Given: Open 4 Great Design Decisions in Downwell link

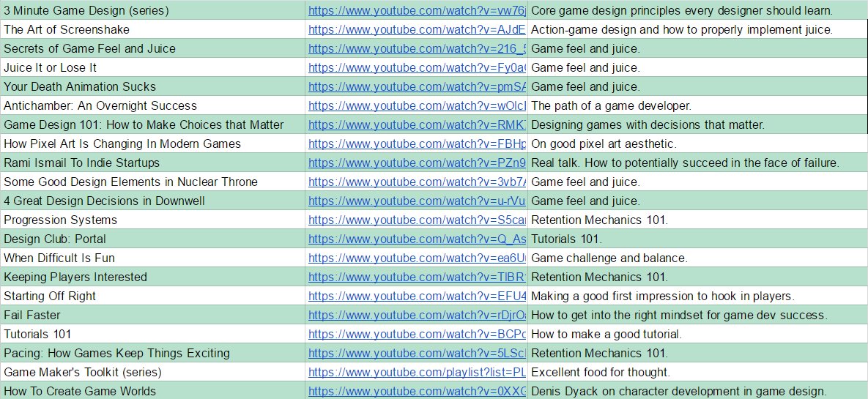Looking at the screenshot, I should click(417, 201).
